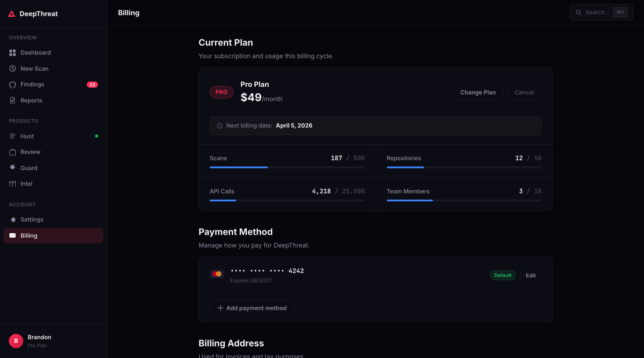This screenshot has height=358, width=644.
Task: Click the Dashboard grid icon
Action: (x=13, y=53)
